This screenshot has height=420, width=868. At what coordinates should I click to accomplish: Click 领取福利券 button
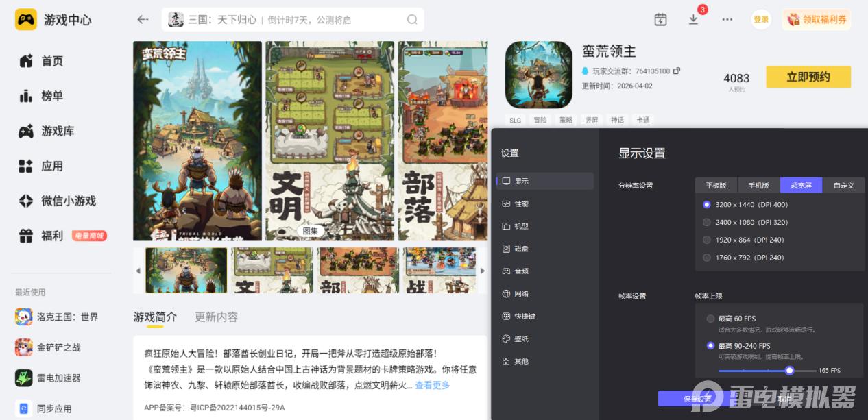[817, 19]
